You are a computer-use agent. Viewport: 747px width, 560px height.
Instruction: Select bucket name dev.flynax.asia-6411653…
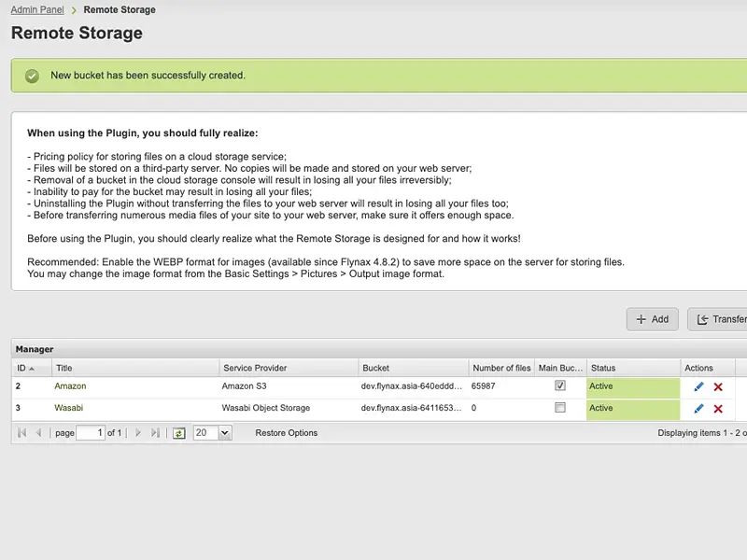coord(411,408)
